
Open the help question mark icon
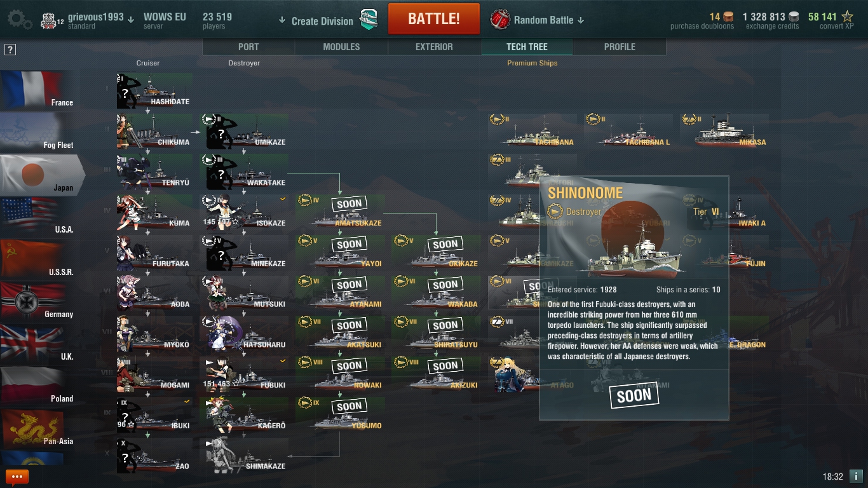click(x=10, y=50)
